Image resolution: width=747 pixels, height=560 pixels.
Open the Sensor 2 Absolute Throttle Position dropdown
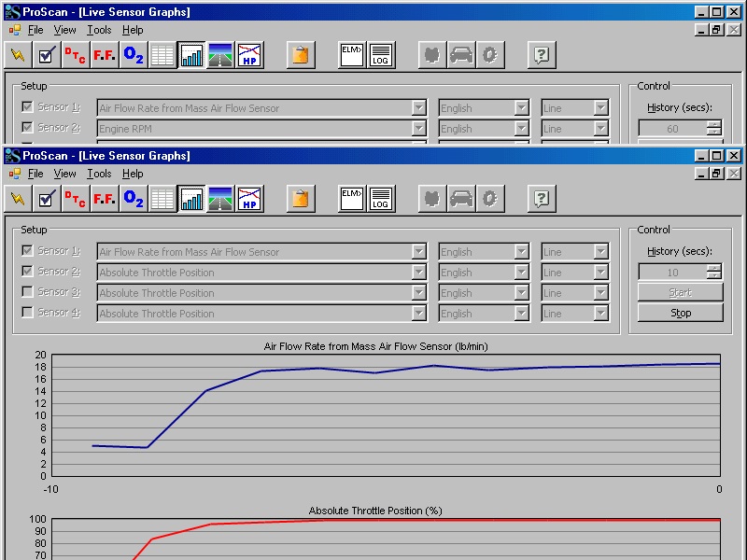419,273
